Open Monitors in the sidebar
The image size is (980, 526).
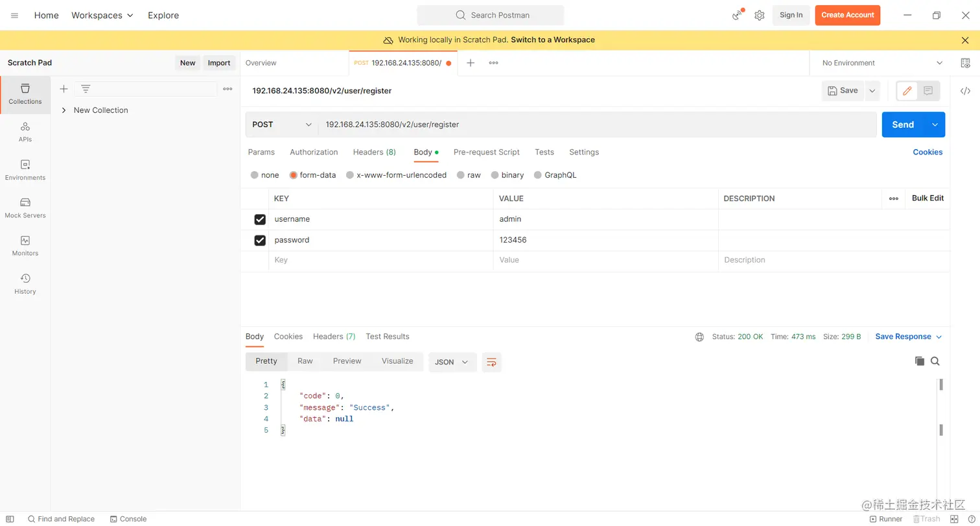25,246
